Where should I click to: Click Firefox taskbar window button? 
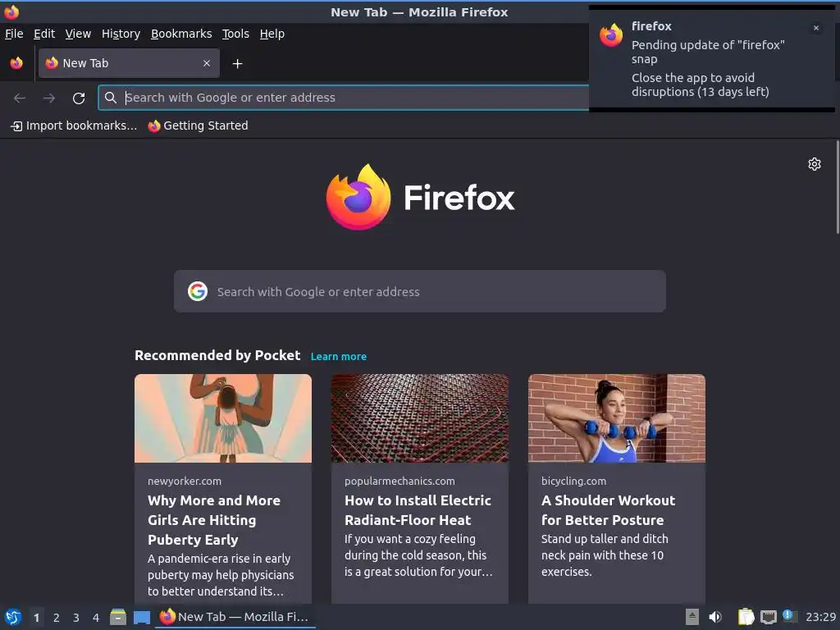tap(235, 617)
